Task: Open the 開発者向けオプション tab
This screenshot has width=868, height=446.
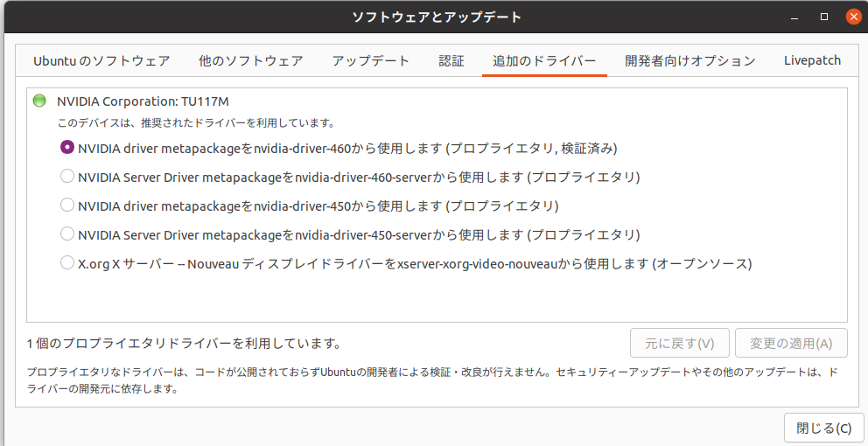Action: [689, 60]
